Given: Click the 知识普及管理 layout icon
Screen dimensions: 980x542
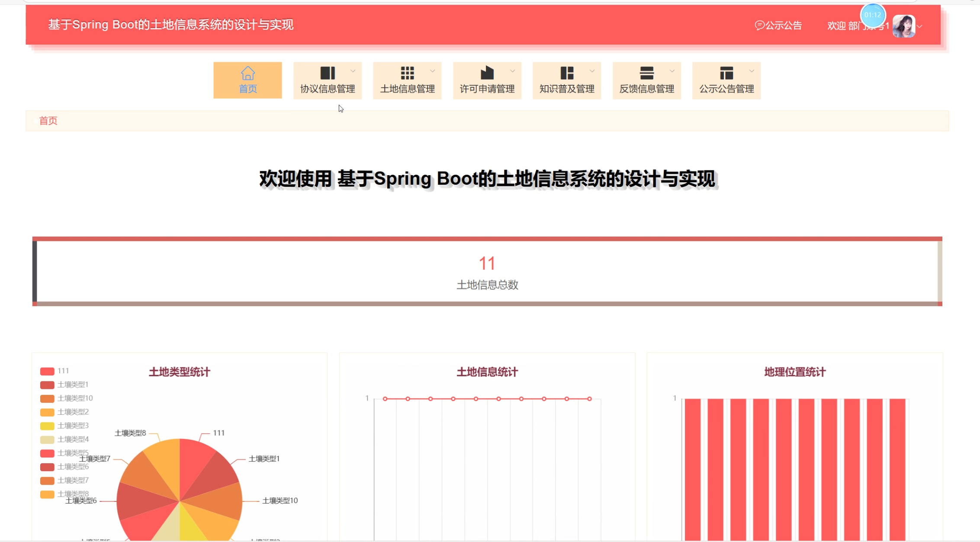Looking at the screenshot, I should click(567, 73).
